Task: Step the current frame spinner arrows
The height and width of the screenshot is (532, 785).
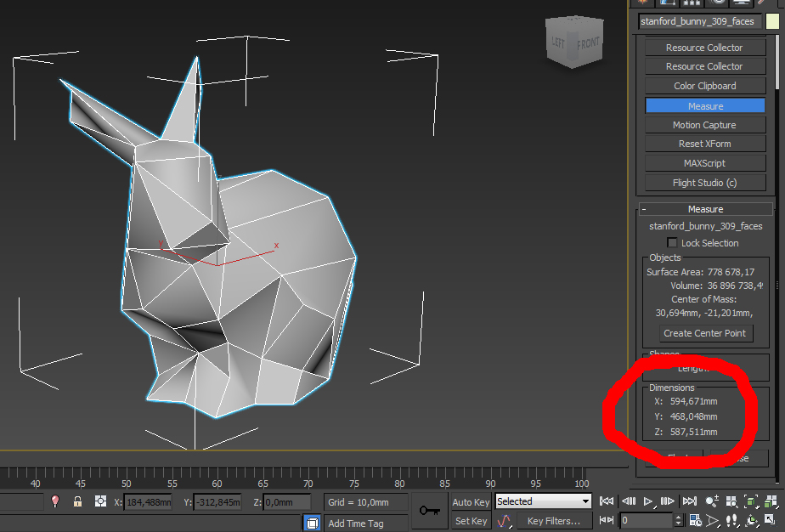Action: (678, 520)
